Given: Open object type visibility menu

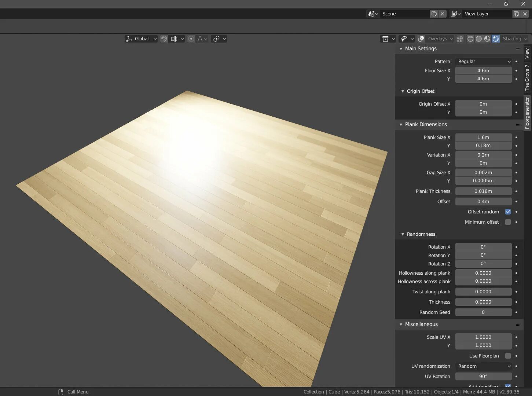Looking at the screenshot, I should coord(389,38).
